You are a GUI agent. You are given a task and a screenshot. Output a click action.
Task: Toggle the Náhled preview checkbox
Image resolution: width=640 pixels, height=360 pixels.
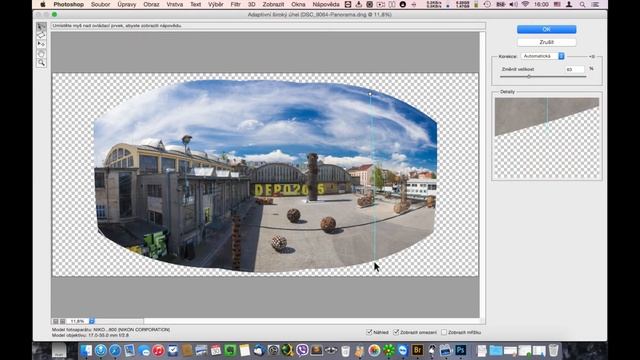tap(369, 332)
